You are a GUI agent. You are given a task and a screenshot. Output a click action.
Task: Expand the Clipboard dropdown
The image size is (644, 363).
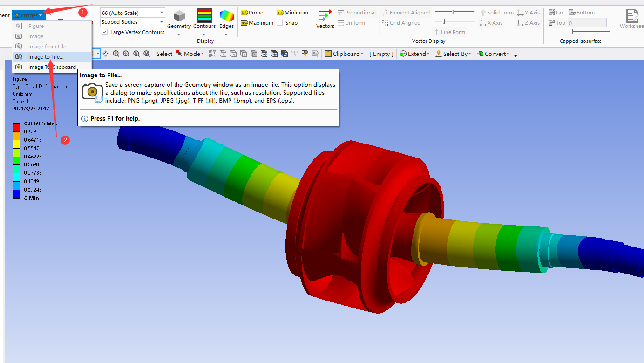[345, 54]
